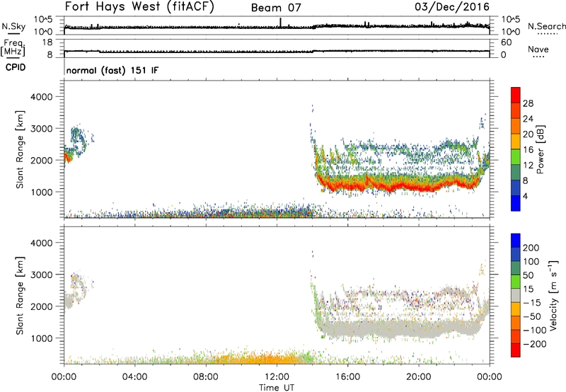
Task: Click the Slant Range [km] title of power panel
Action: pos(20,149)
